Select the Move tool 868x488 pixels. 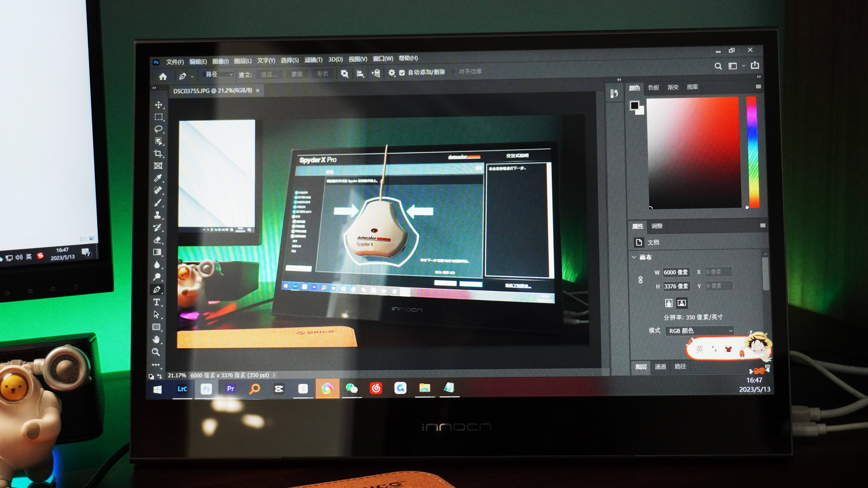coord(158,105)
